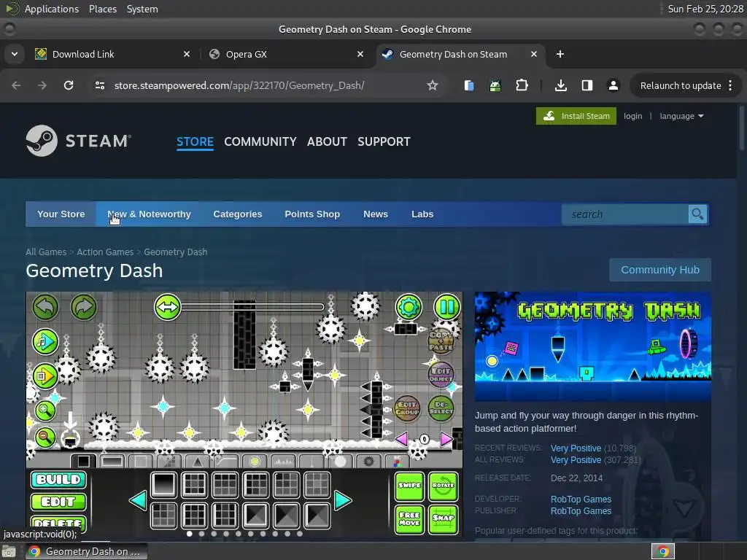The image size is (747, 560).
Task: Open the Places menu
Action: pos(102,9)
